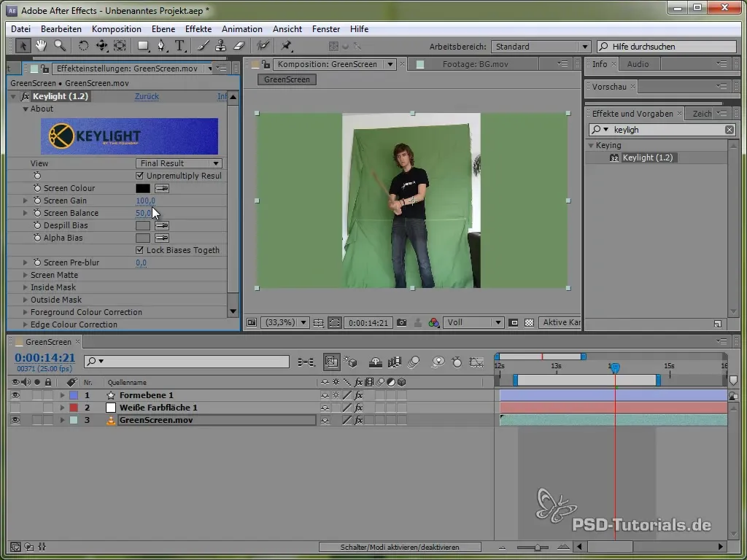Take a snapshot with camera icon
This screenshot has height=560, width=747.
click(x=402, y=323)
